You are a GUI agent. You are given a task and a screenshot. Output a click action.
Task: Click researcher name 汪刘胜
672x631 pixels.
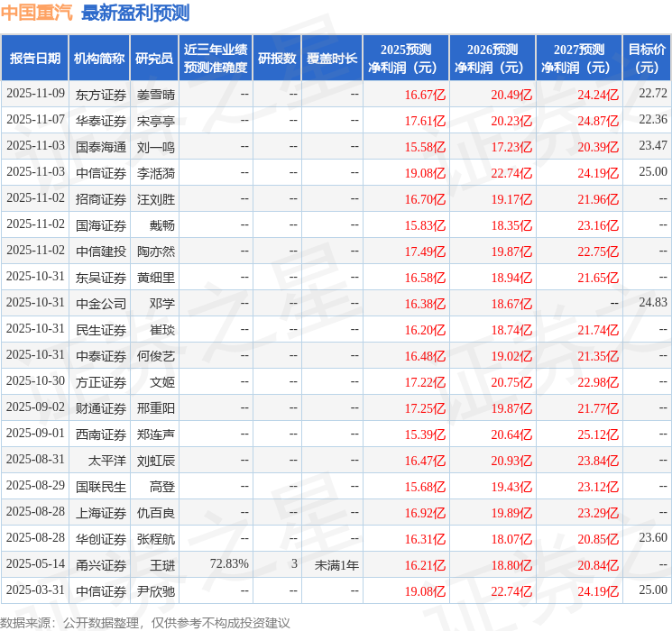[156, 199]
